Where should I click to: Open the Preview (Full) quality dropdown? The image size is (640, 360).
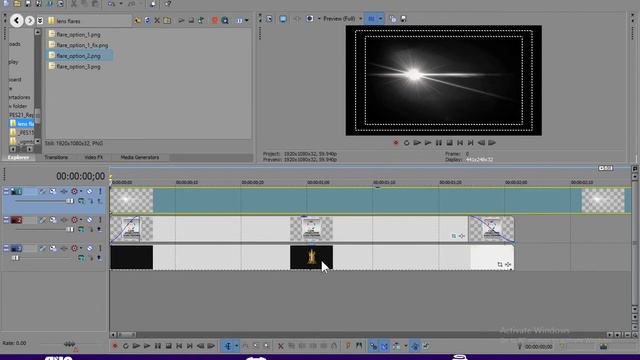(x=342, y=19)
